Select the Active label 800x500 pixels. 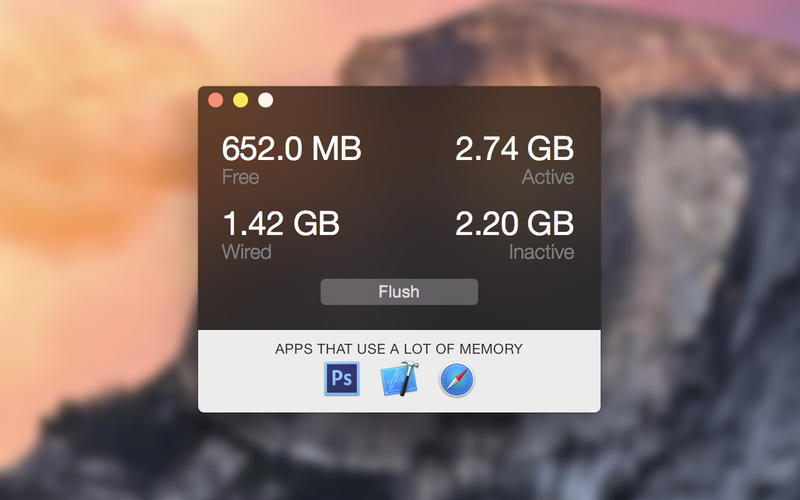[548, 177]
